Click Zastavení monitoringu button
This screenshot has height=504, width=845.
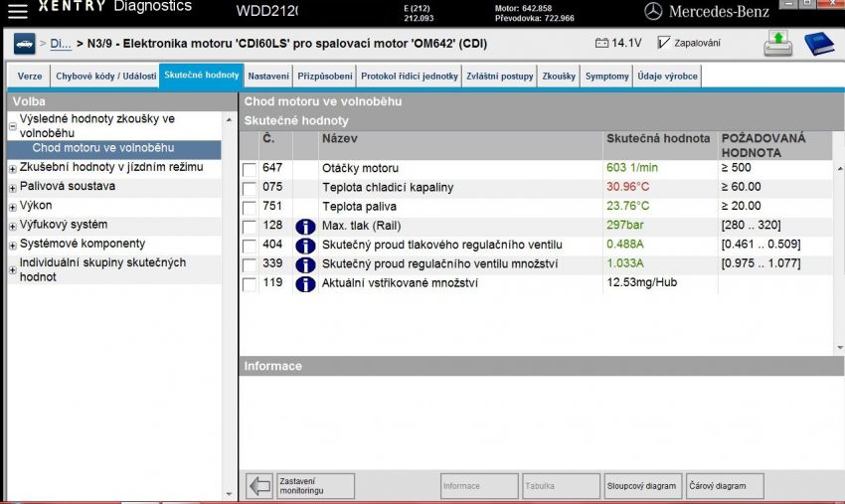315,486
